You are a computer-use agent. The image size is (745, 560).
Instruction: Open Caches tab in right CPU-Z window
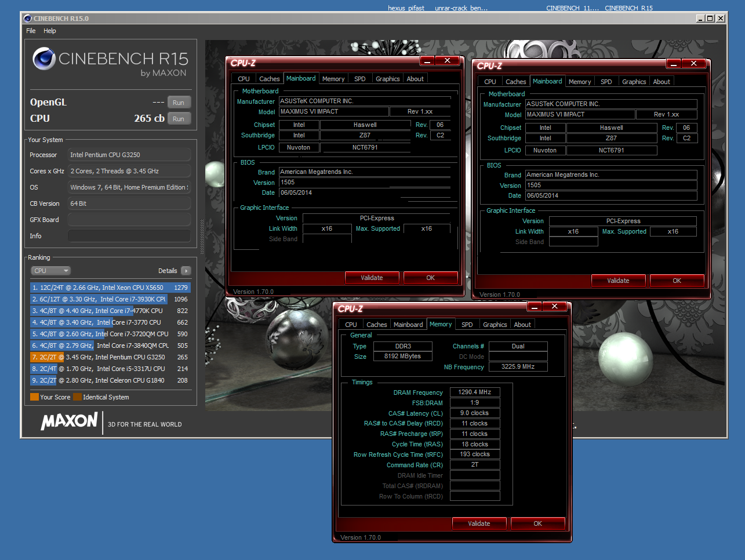(515, 82)
